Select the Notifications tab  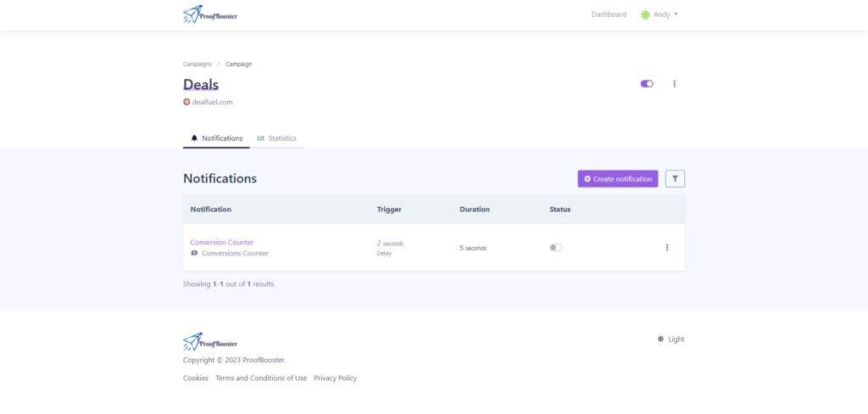(x=216, y=138)
